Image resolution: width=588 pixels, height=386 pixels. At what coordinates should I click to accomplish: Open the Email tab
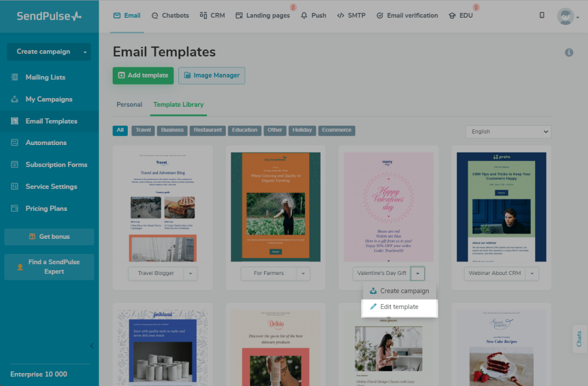127,16
